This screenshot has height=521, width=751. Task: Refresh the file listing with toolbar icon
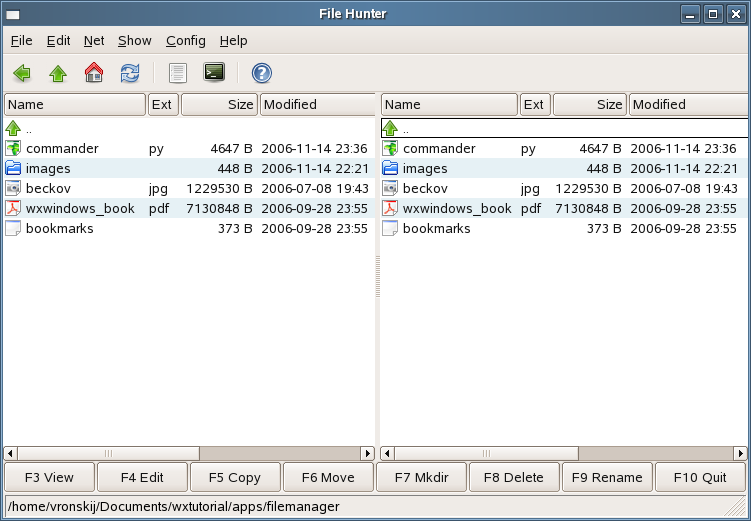click(130, 73)
